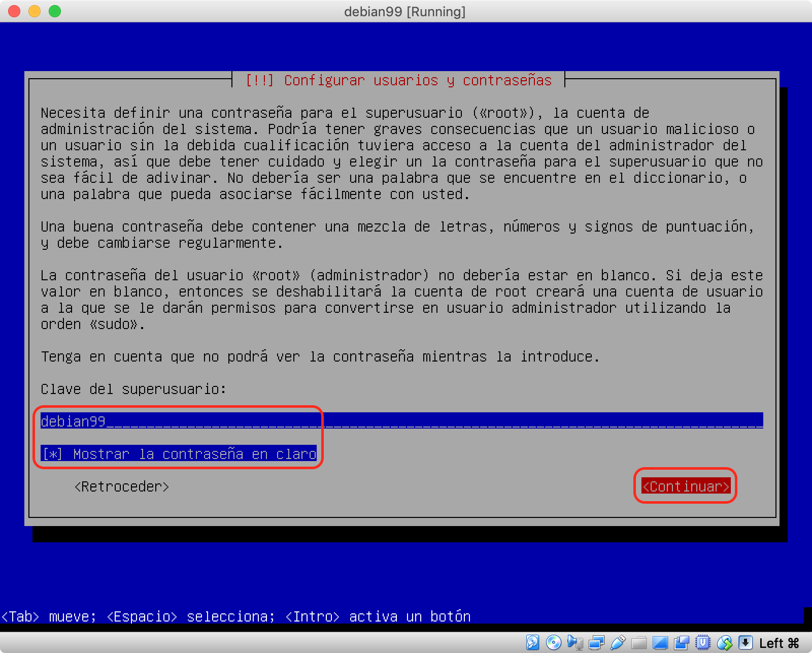Open the optical disc status icon
The height and width of the screenshot is (653, 812).
click(x=554, y=642)
